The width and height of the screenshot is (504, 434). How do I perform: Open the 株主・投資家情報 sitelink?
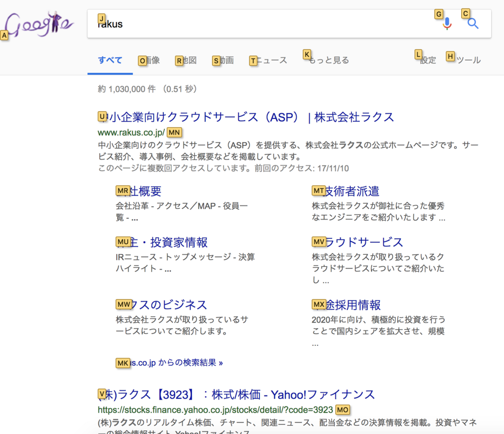[161, 242]
